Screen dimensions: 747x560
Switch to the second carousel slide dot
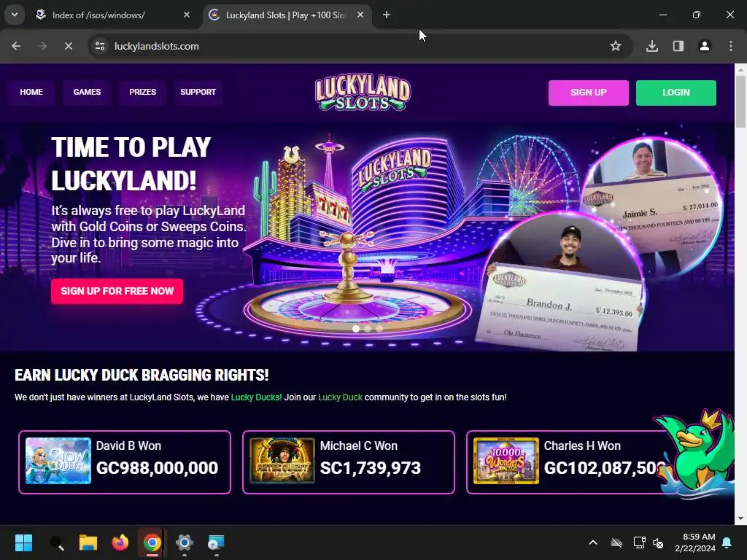tap(368, 329)
